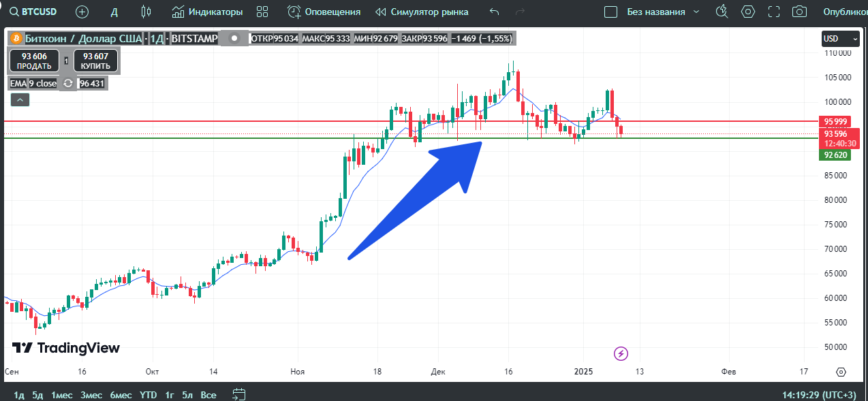The width and height of the screenshot is (868, 401).
Task: Toggle the EMA 9 close indicator refresh
Action: pos(67,84)
